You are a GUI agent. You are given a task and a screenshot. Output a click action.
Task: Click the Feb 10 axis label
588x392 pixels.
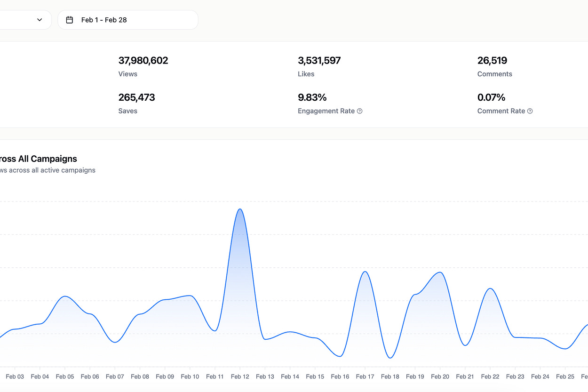(x=190, y=376)
